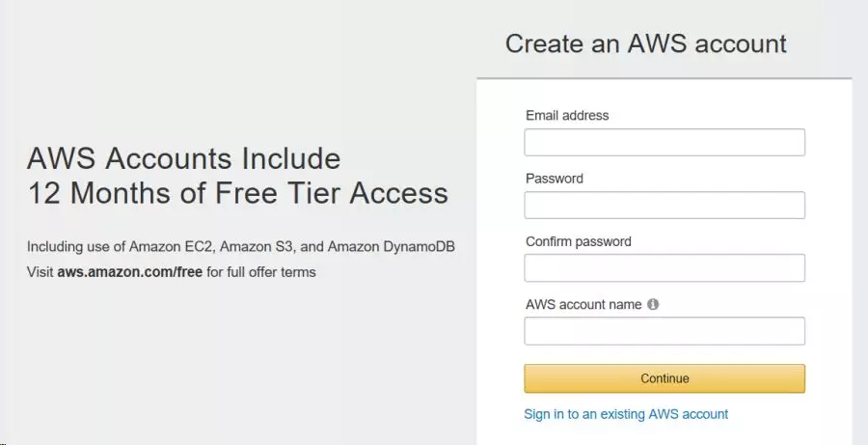The image size is (868, 445).
Task: Click into the Password input field
Action: point(664,206)
